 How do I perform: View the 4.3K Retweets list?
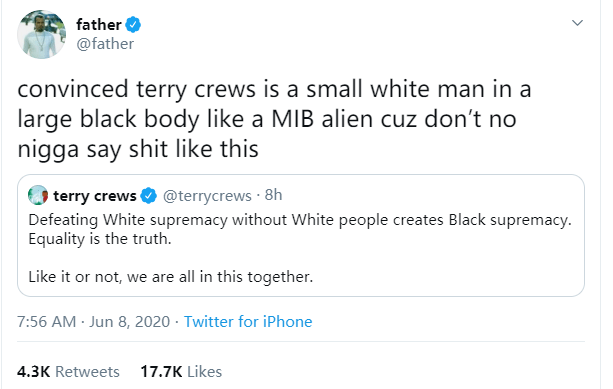click(x=68, y=371)
